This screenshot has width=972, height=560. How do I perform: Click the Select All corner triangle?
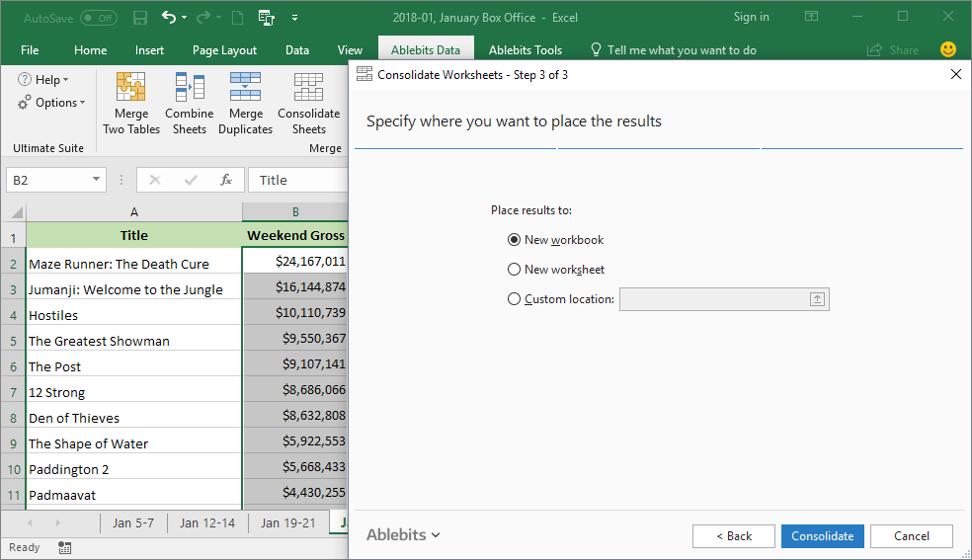17,212
